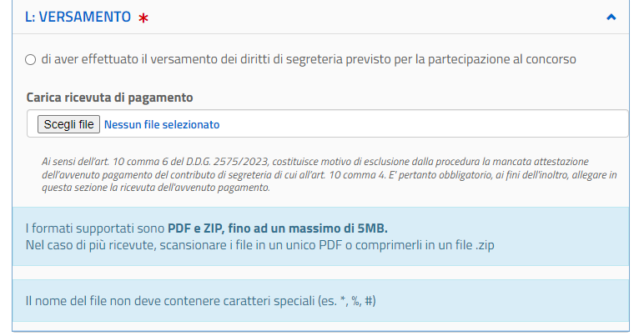Click the empty area of the file upload field
Screen dimensions: 644x336
[417, 124]
